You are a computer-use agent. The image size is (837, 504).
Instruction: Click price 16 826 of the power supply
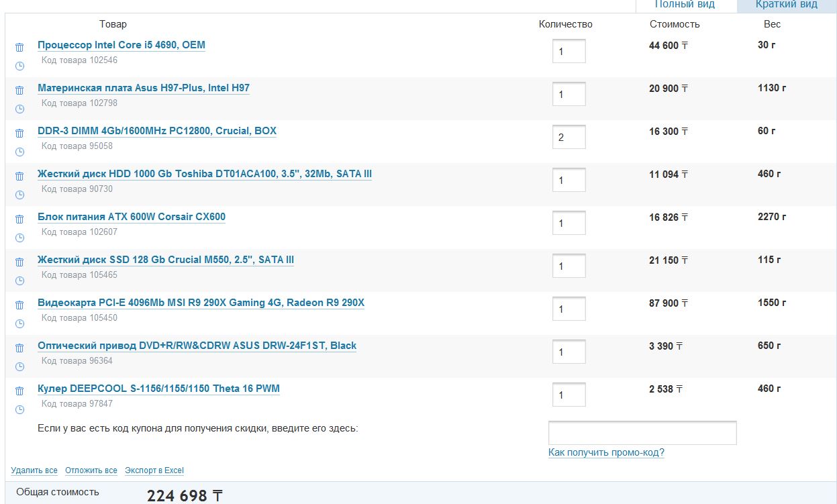coord(669,217)
